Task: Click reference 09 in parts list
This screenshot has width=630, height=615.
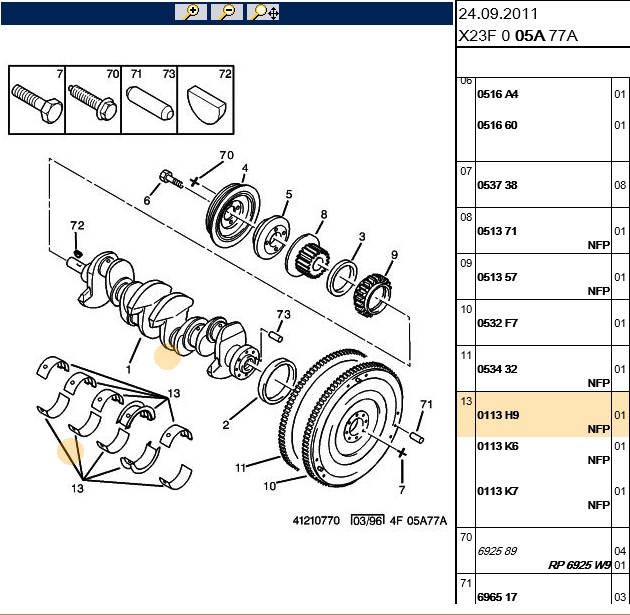Action: coord(466,263)
